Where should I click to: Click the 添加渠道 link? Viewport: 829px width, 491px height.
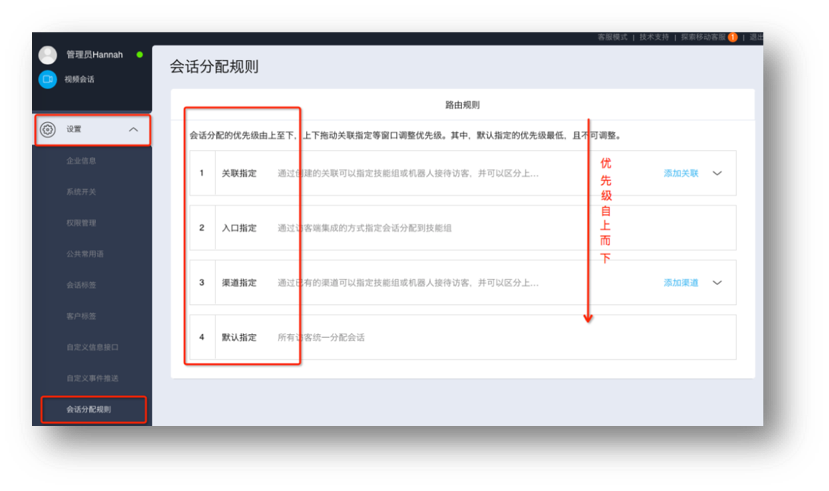681,283
